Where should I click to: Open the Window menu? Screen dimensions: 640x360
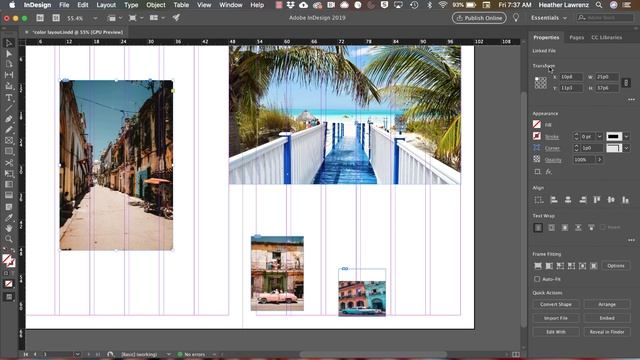(x=231, y=5)
